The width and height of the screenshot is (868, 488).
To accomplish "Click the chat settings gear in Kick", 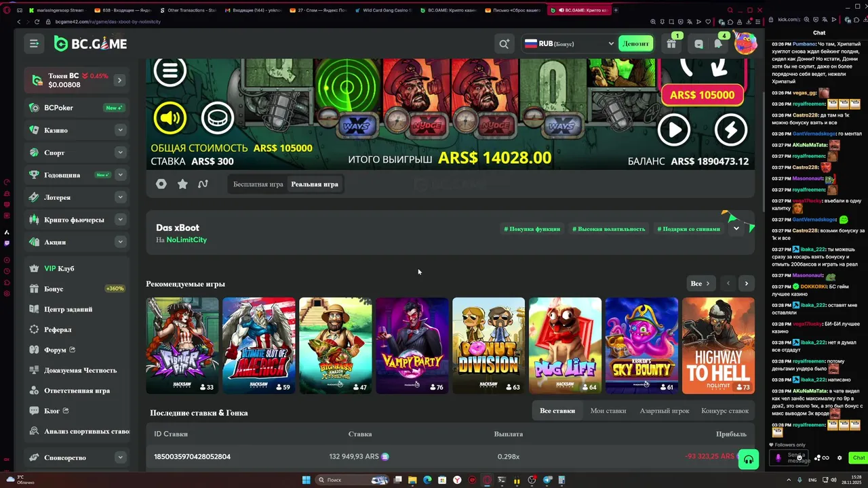I will [x=840, y=457].
